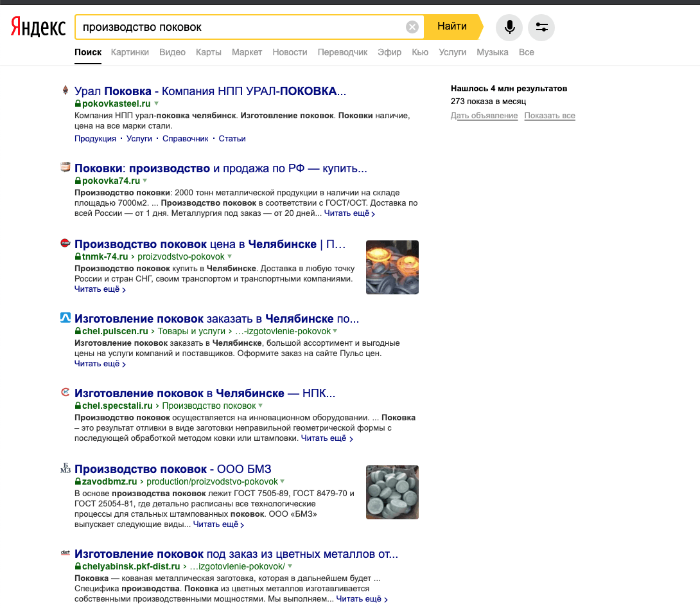Open result Изготовление поковок заказать в Челябинске
This screenshot has height=608, width=700.
pyautogui.click(x=216, y=319)
